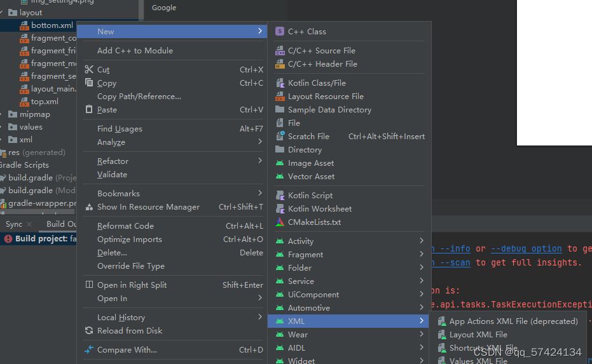
Task: Choose Optimize Imports
Action: point(172,239)
